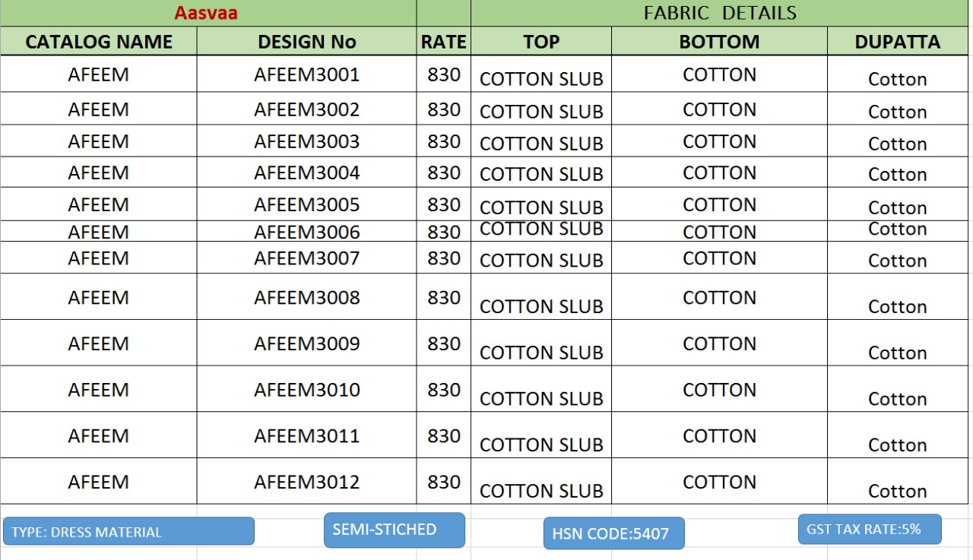
Task: Click the AFEEM3012 design number cell
Action: pyautogui.click(x=306, y=482)
